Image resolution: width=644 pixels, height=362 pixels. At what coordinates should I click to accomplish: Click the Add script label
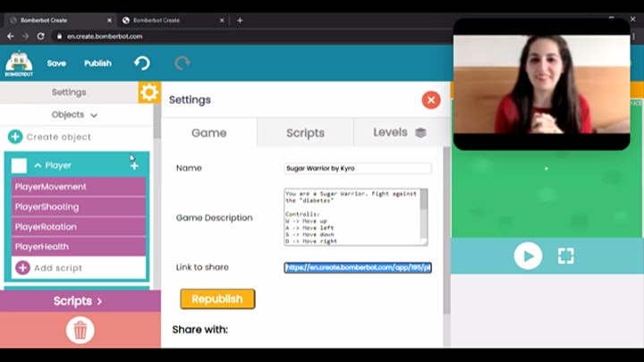[x=58, y=268]
